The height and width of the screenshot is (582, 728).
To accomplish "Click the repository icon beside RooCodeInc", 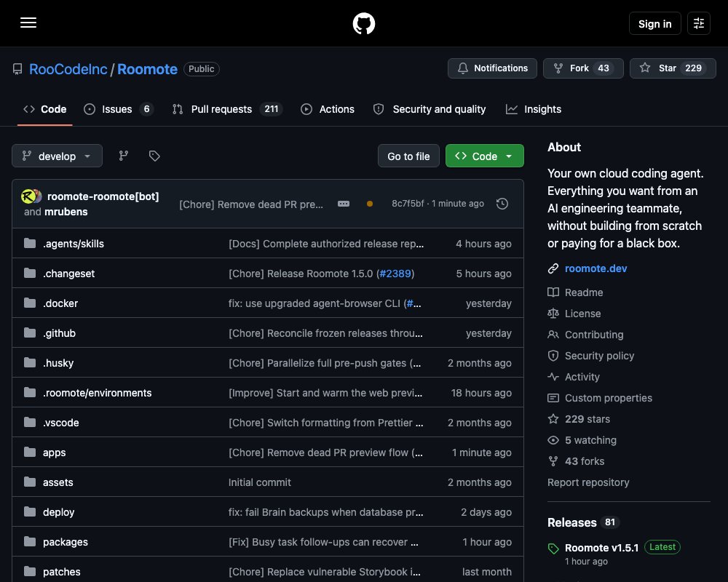I will [17, 69].
